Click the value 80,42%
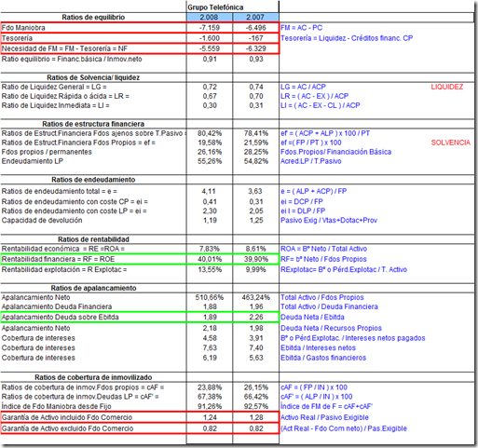This screenshot has width=478, height=448. point(210,133)
